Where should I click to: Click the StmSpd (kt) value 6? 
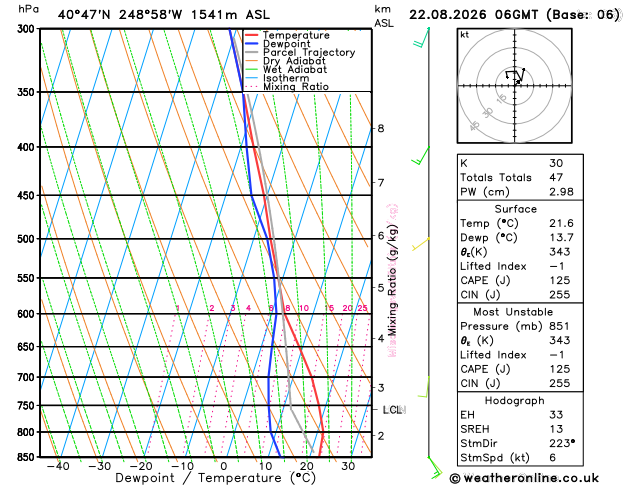point(553,458)
